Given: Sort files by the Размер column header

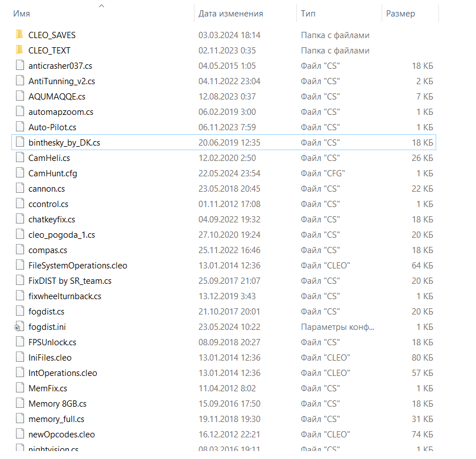Looking at the screenshot, I should click(x=400, y=14).
